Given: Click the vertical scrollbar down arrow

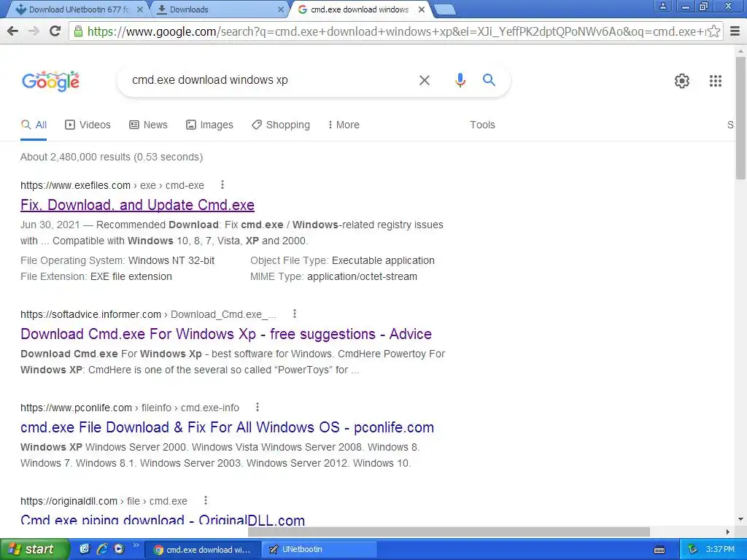Looking at the screenshot, I should click(x=740, y=518).
